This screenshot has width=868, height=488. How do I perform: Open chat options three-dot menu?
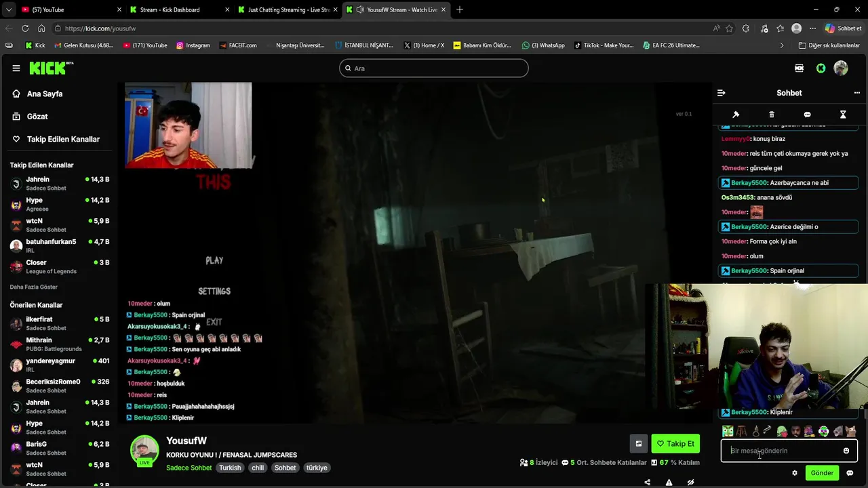click(857, 93)
